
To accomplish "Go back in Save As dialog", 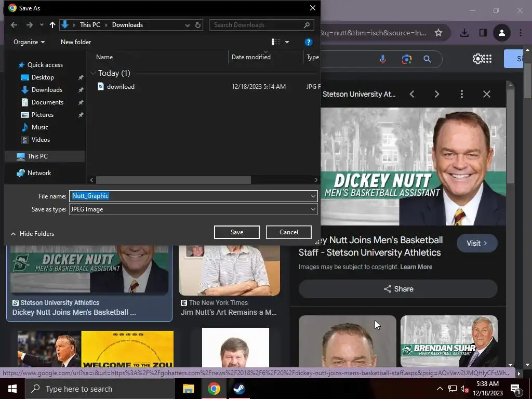I will (14, 25).
